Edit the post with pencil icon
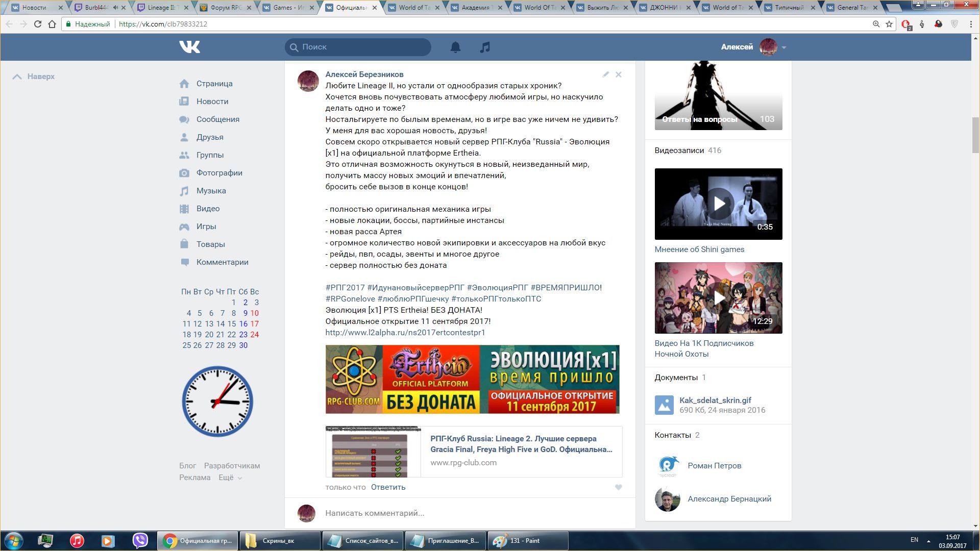Viewport: 980px width, 551px height. pos(605,74)
